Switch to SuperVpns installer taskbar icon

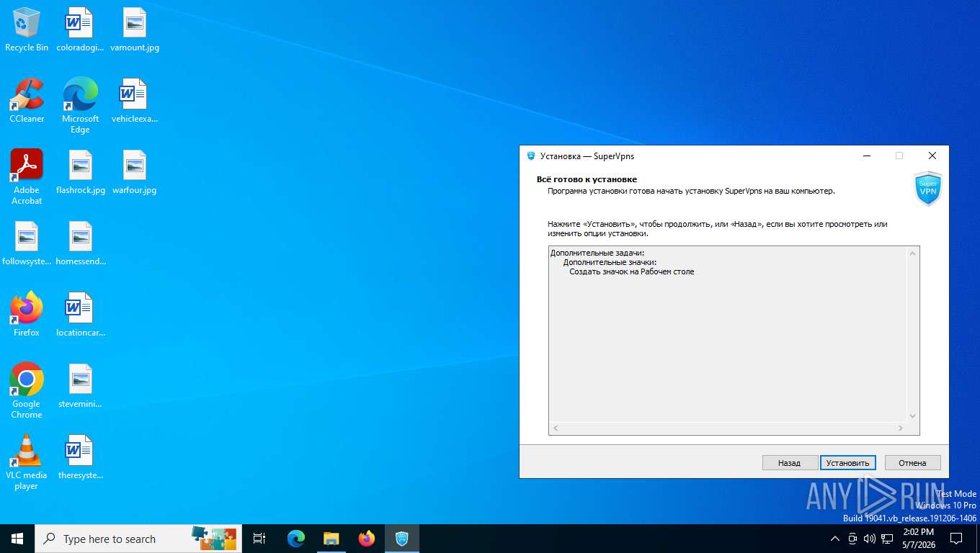click(x=402, y=539)
